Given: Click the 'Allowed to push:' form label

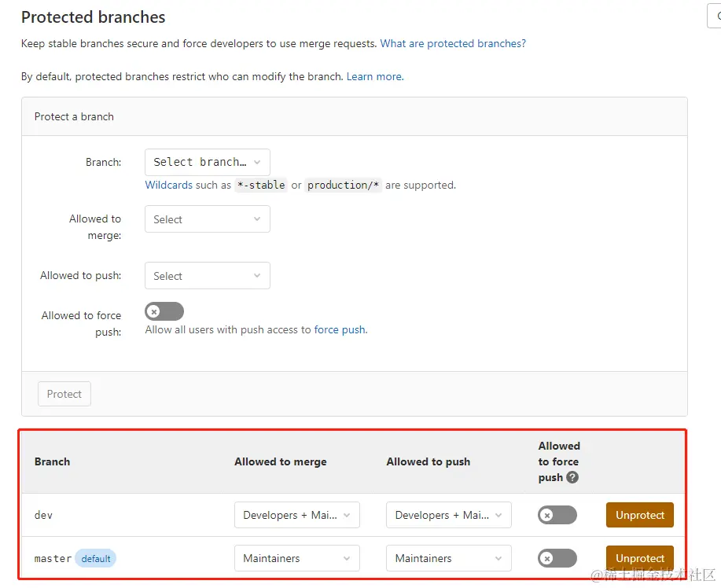Looking at the screenshot, I should click(x=81, y=275).
